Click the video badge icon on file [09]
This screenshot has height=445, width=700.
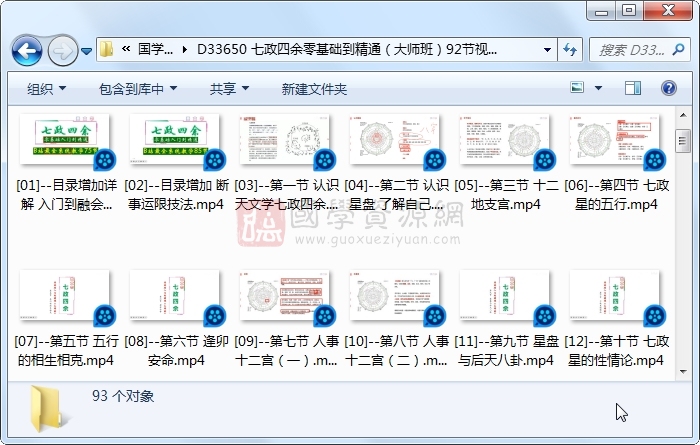click(325, 316)
